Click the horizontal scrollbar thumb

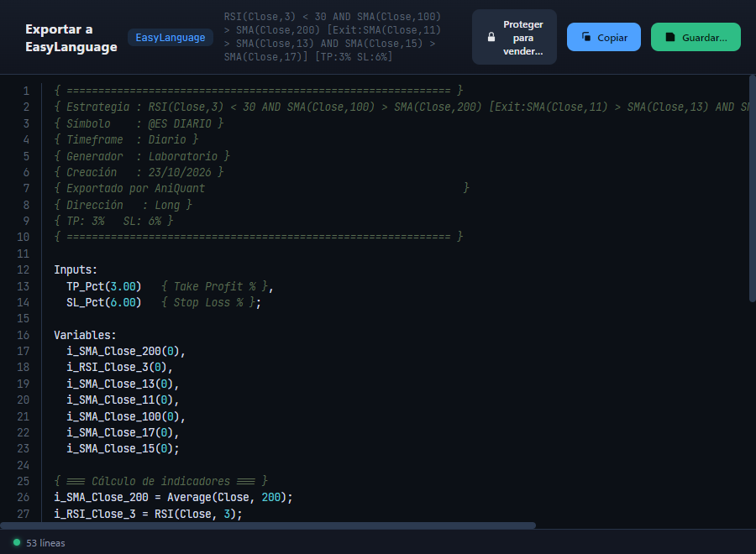268,525
